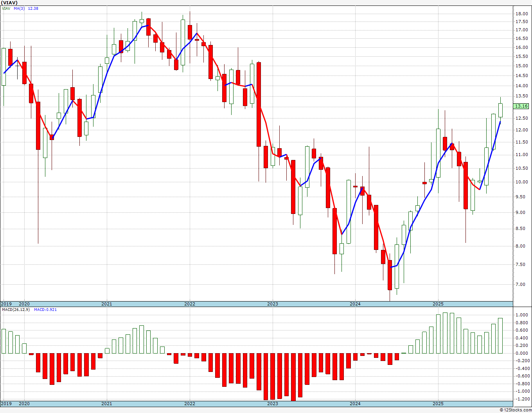Image resolution: width=532 pixels, height=413 pixels.
Task: Click 2022 on the price chart time axis
Action: click(x=190, y=304)
